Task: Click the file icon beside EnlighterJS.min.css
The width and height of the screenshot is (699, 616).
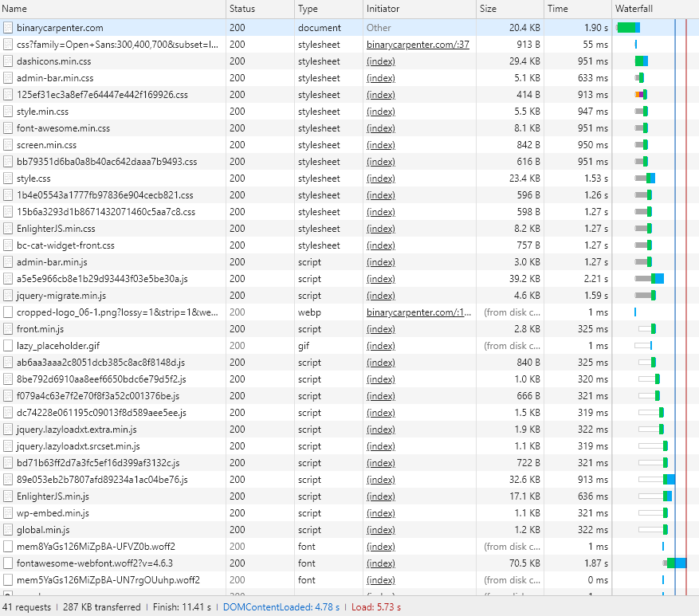Action: pos(8,229)
